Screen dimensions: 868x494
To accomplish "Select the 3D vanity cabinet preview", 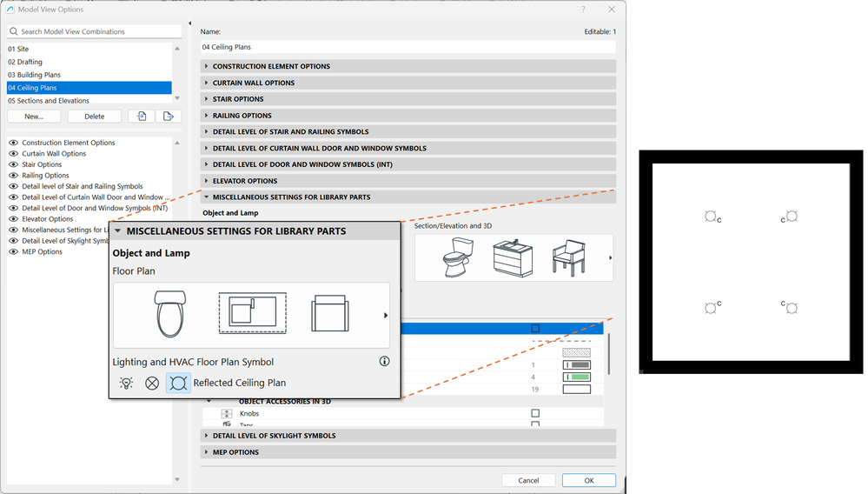I will [x=514, y=258].
